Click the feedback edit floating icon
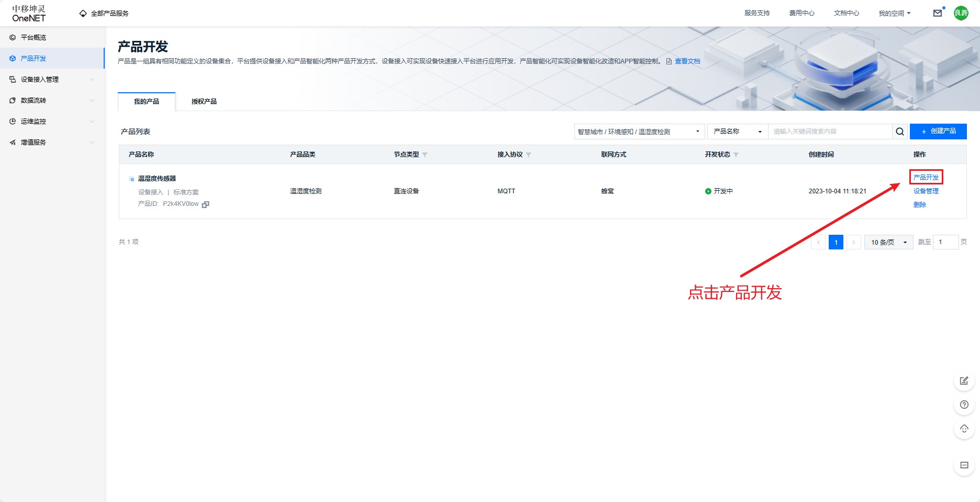Image resolution: width=980 pixels, height=502 pixels. coord(964,380)
